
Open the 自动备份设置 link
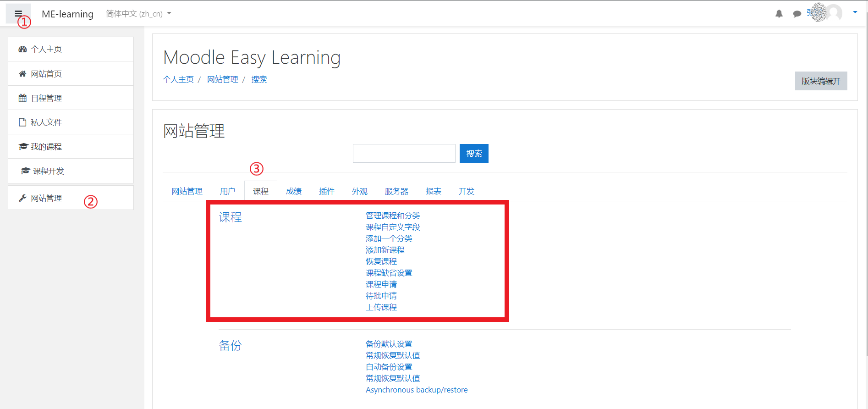tap(389, 367)
